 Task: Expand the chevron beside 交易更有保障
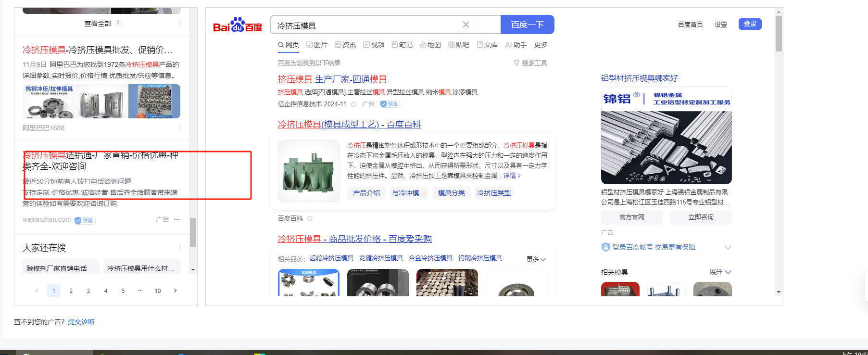pyautogui.click(x=728, y=247)
